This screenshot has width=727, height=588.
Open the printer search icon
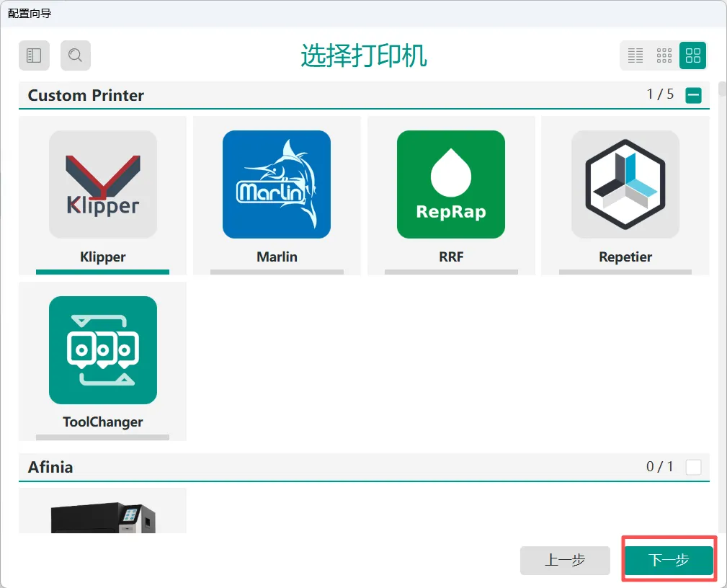(76, 55)
